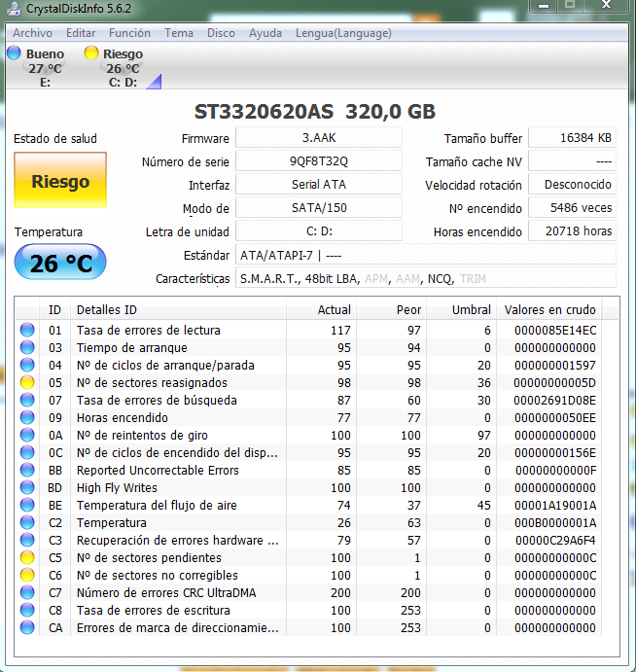
Task: Click status orb for C2 Temperatura row
Action: [27, 522]
